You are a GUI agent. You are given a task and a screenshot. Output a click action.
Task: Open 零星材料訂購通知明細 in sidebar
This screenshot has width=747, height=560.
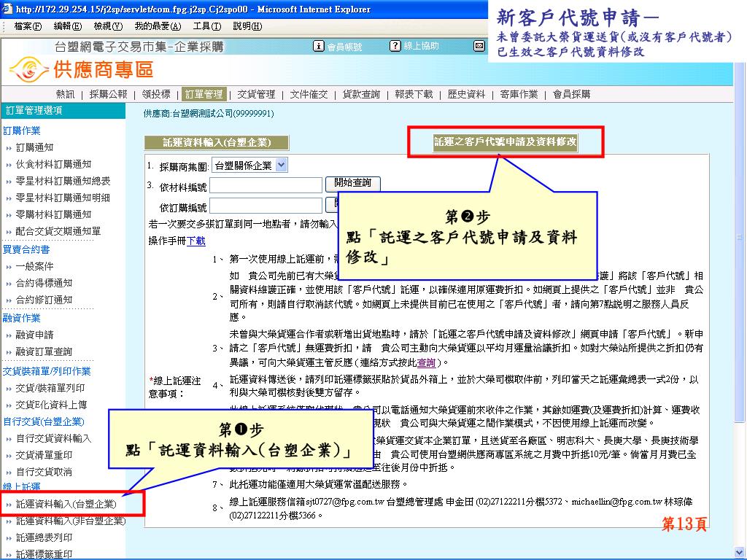[63, 198]
